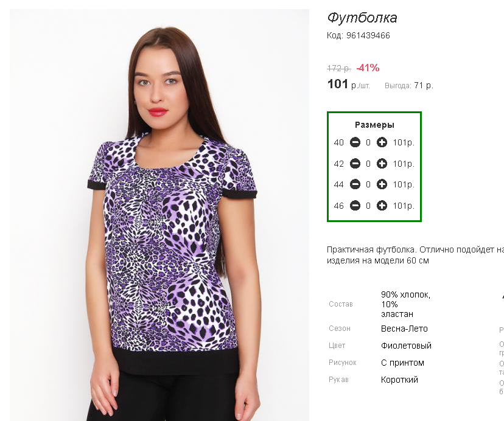Open the product photo of the purple T-shirt
Viewport: 504px width, 421px height.
[159, 215]
